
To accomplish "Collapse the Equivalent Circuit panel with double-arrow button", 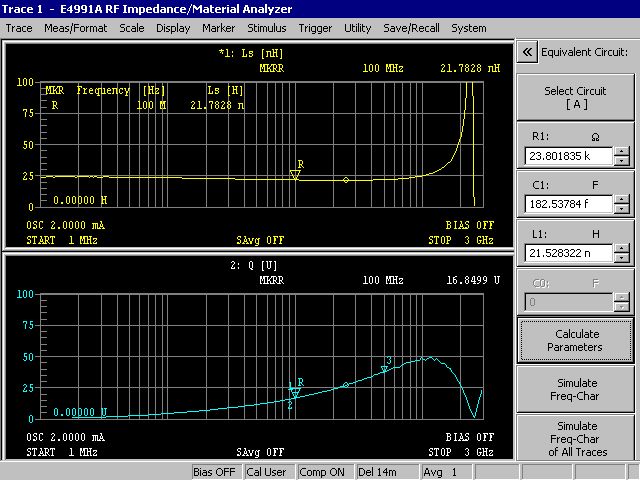I will coord(527,52).
